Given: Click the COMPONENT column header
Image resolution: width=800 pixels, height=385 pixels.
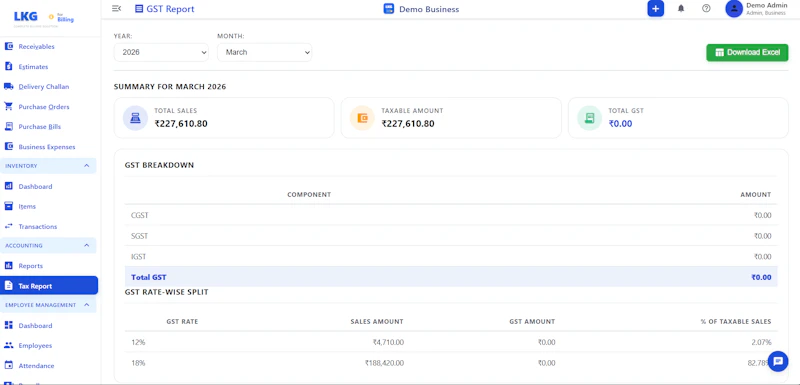Looking at the screenshot, I should pos(309,194).
